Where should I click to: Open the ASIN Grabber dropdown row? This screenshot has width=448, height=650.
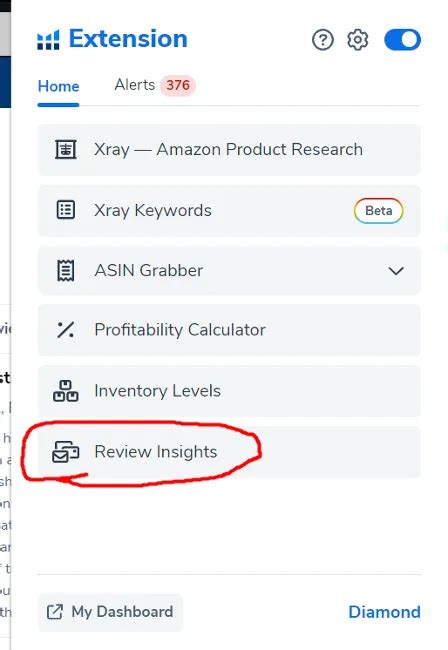point(229,271)
